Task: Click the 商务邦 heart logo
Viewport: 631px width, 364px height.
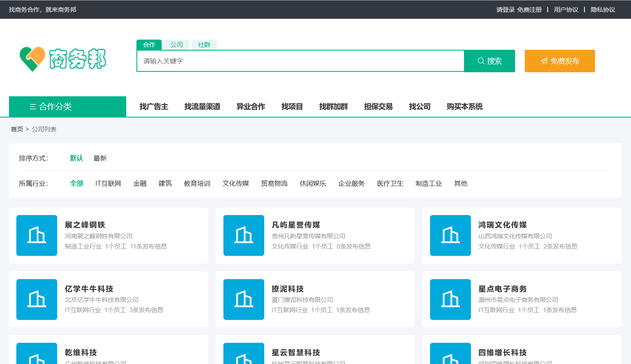Action: click(x=33, y=59)
